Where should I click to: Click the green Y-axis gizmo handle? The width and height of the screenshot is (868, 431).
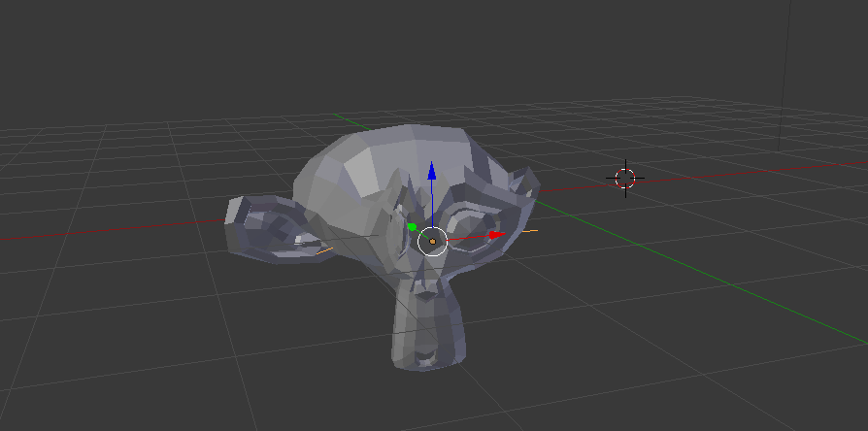tap(412, 227)
